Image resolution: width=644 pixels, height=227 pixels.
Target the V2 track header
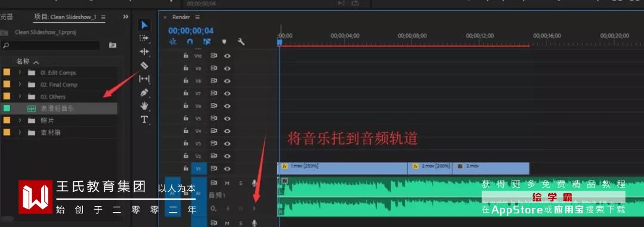[199, 156]
